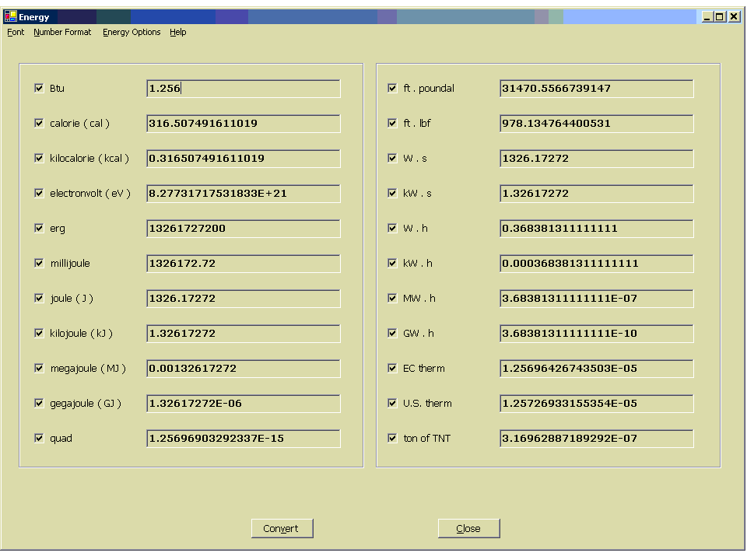Click the Energy app icon in title bar

10,16
